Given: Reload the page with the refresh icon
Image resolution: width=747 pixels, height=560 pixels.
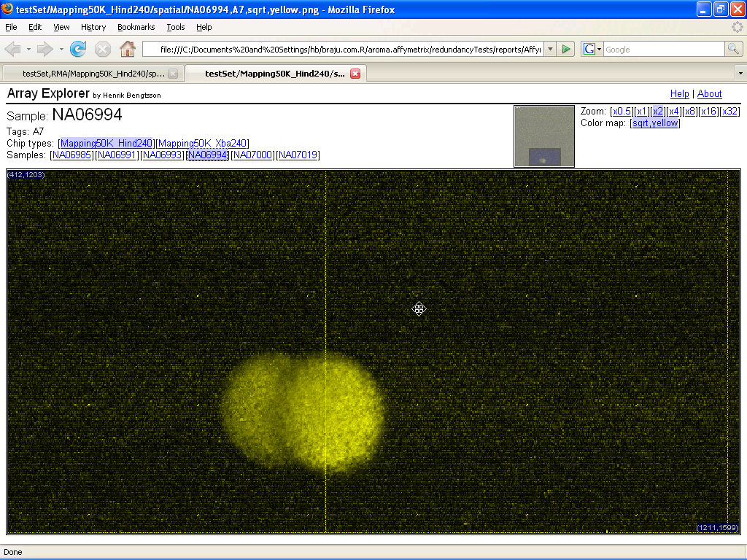Looking at the screenshot, I should [78, 50].
